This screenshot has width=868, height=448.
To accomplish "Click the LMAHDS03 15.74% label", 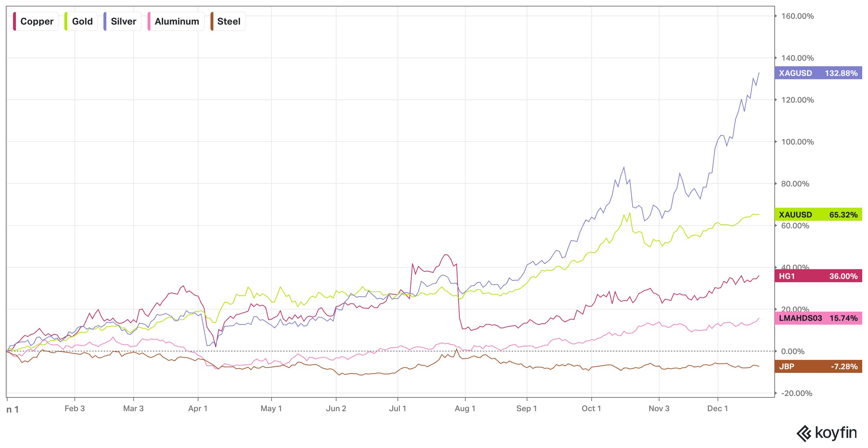I will tap(818, 318).
